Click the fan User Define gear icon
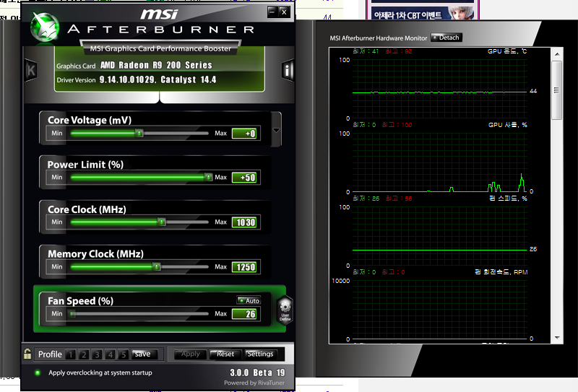 click(x=285, y=310)
